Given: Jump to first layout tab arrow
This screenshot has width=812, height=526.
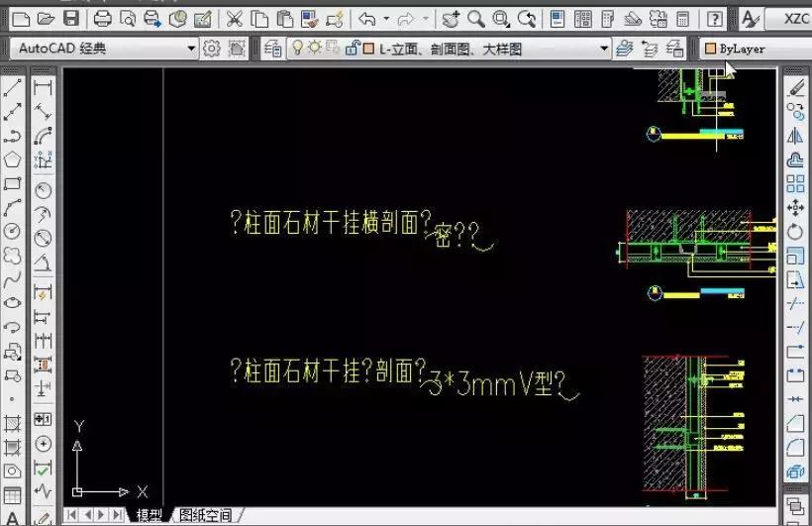Looking at the screenshot, I should 72,515.
